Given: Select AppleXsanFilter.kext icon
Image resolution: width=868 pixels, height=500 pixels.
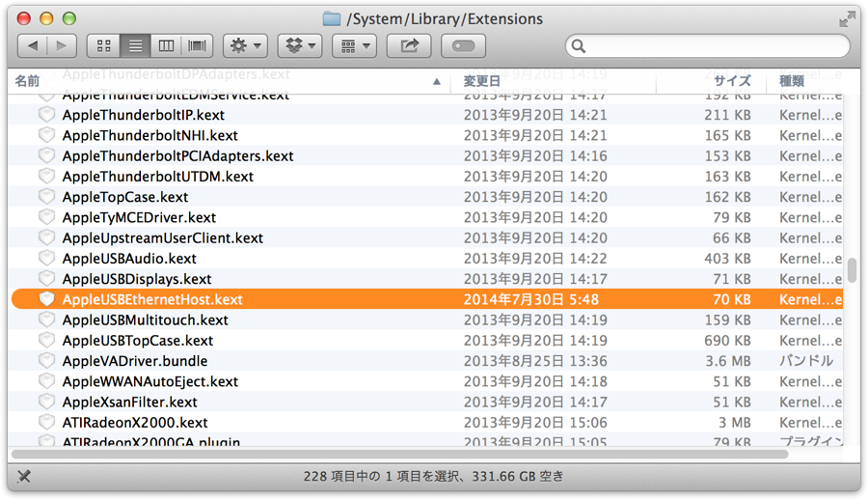Looking at the screenshot, I should 46,402.
